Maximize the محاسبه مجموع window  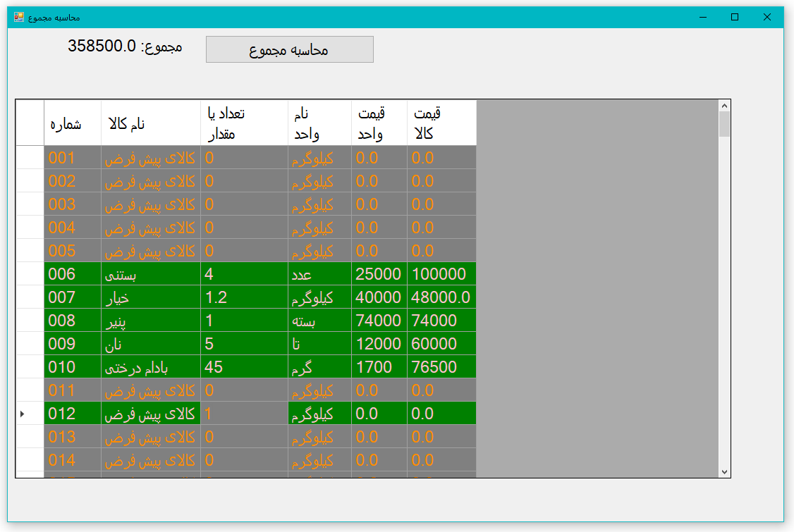tap(735, 17)
